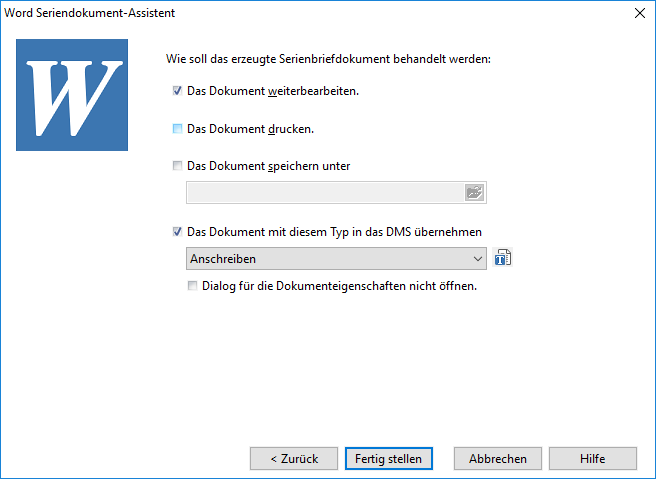Image resolution: width=656 pixels, height=479 pixels.
Task: Enable 'Das Dokument drucken' checkbox
Action: tap(177, 129)
